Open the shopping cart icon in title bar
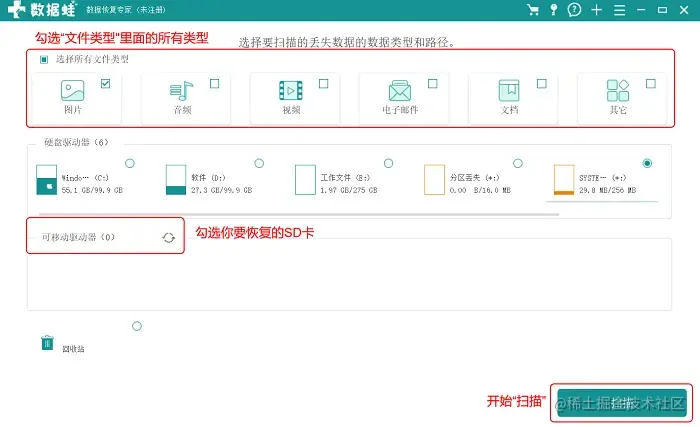This screenshot has height=427, width=700. pos(533,10)
